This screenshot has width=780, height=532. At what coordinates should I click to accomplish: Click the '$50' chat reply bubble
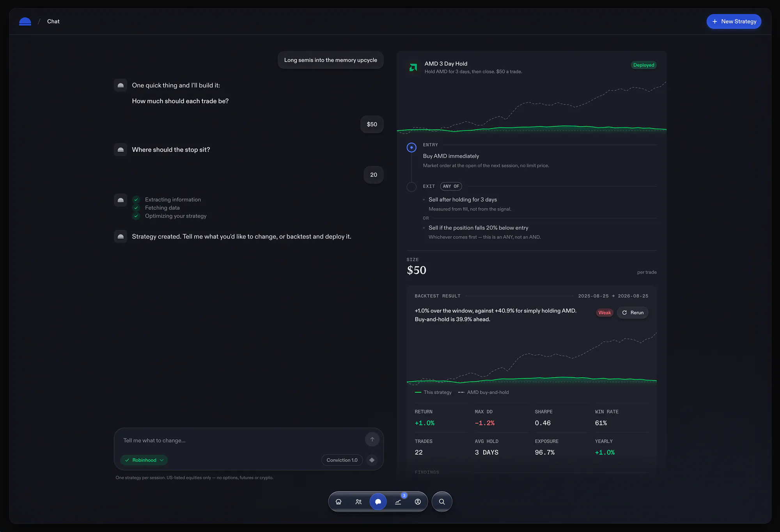(372, 124)
